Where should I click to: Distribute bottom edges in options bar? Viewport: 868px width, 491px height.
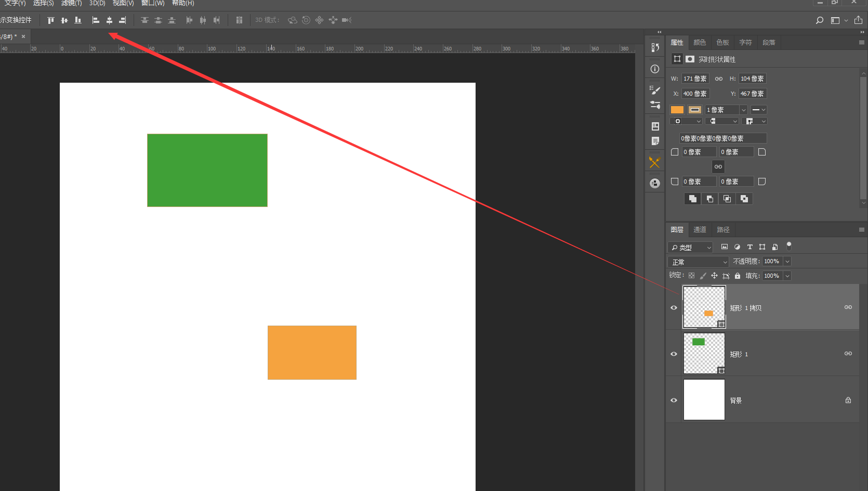coord(172,20)
